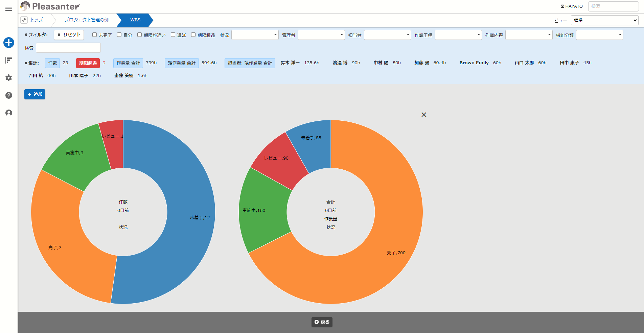The height and width of the screenshot is (333, 644).
Task: Close the chart panel with X
Action: (x=424, y=115)
